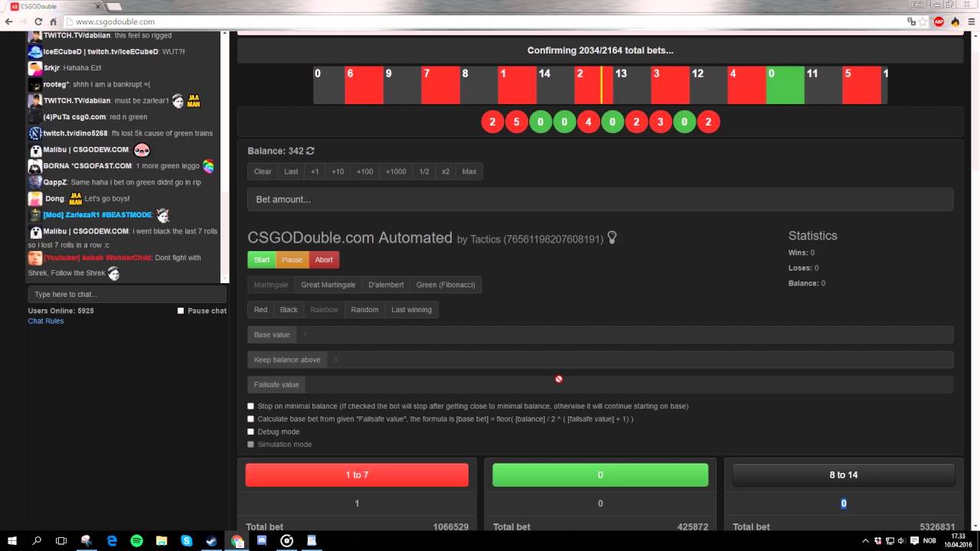Screen dimensions: 980x551
Task: Pause the automated bot
Action: pyautogui.click(x=292, y=259)
